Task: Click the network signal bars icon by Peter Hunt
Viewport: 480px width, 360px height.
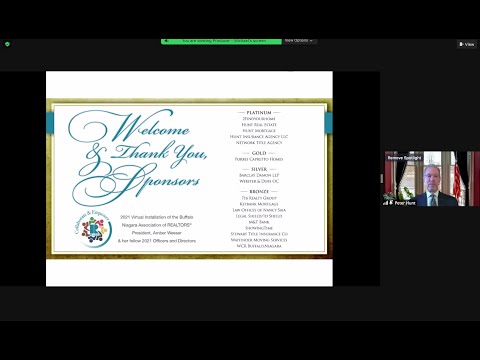Action: 386,202
